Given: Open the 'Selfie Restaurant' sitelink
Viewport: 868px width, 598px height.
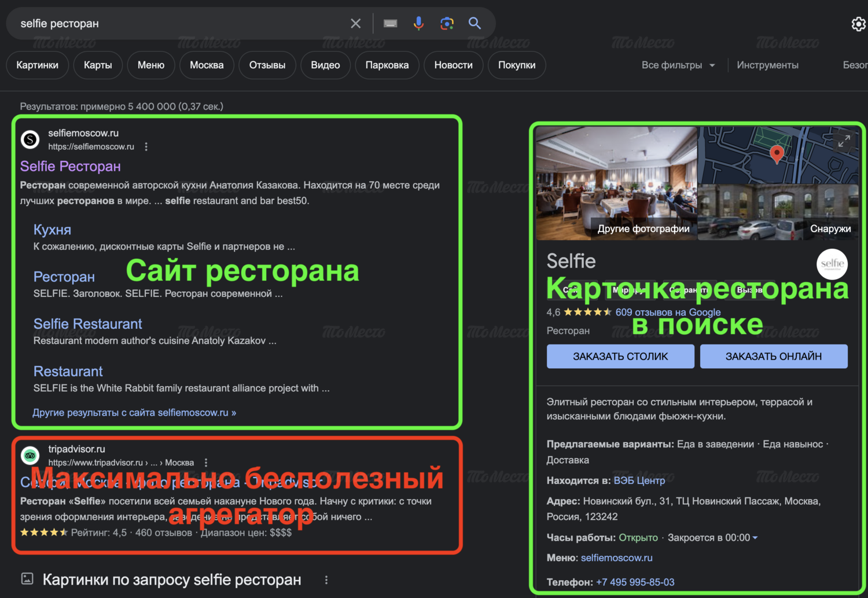Looking at the screenshot, I should click(x=87, y=324).
